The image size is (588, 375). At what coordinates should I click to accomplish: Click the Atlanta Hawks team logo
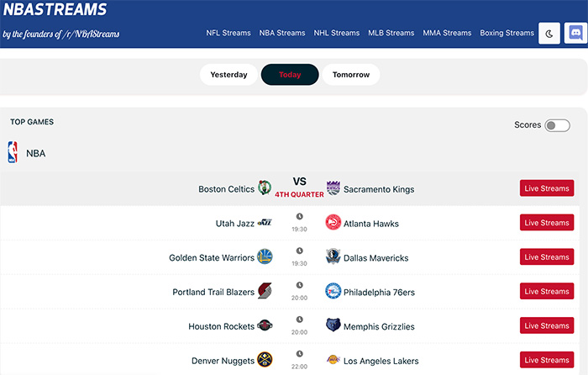333,223
